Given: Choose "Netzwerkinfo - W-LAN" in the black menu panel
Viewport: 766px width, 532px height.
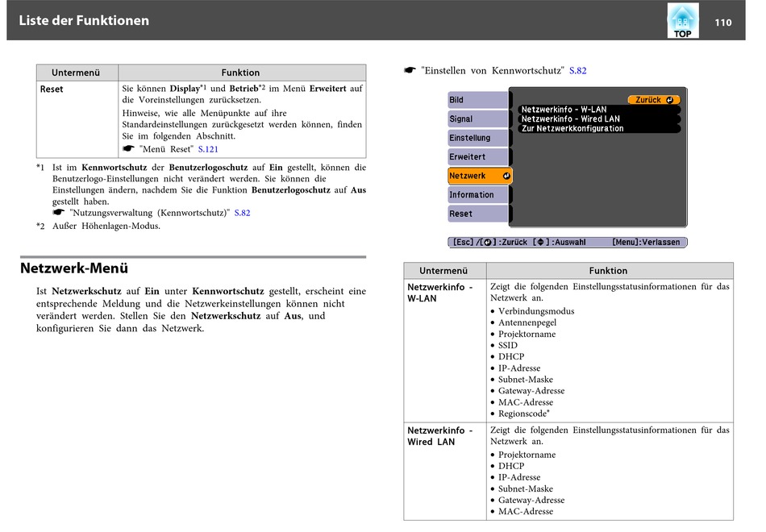Looking at the screenshot, I should click(x=599, y=110).
